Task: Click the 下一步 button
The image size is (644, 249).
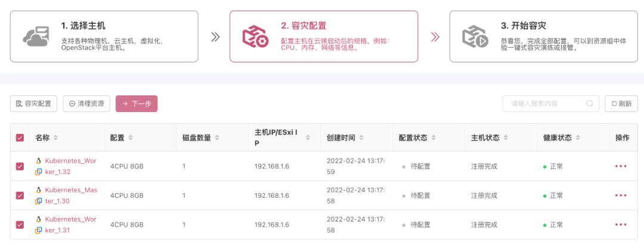Action: [x=137, y=104]
